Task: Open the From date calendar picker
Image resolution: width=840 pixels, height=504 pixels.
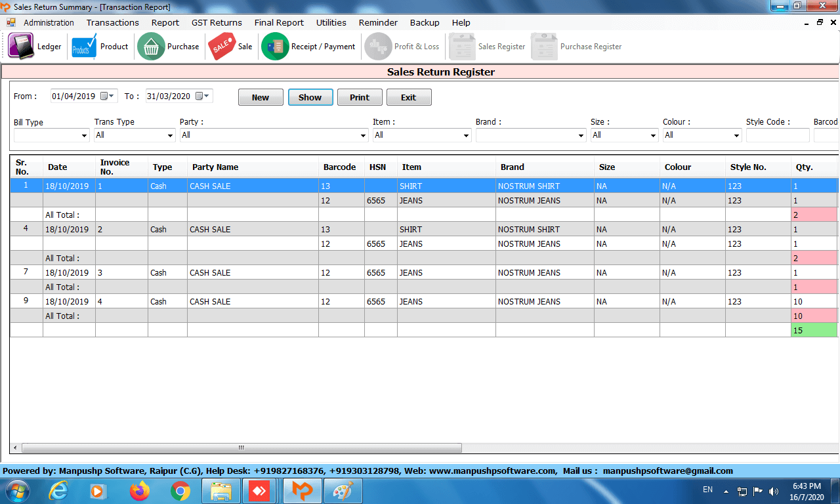Action: pyautogui.click(x=108, y=96)
